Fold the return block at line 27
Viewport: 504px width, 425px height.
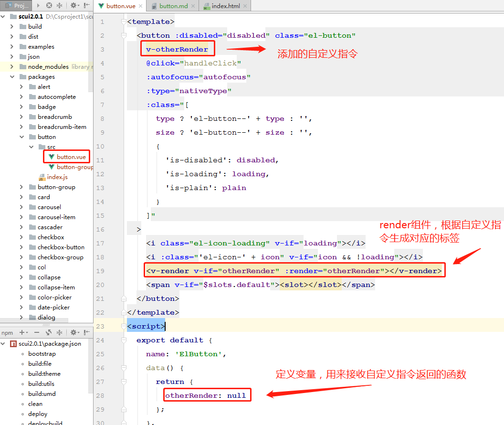click(x=124, y=382)
